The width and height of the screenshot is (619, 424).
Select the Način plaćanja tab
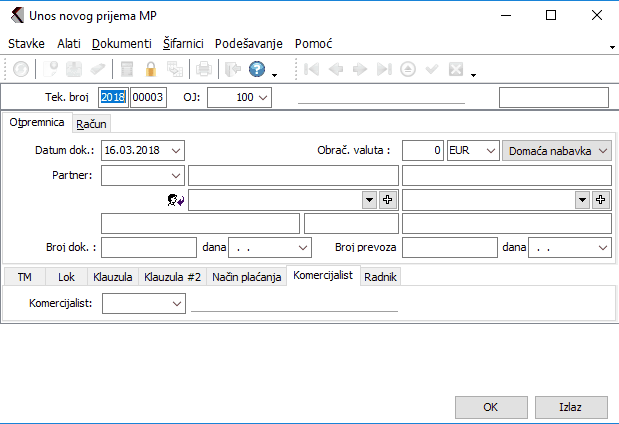tap(246, 276)
